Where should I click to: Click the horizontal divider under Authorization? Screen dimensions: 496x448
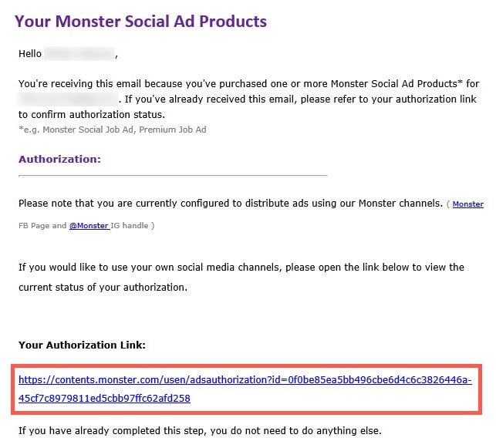[173, 175]
